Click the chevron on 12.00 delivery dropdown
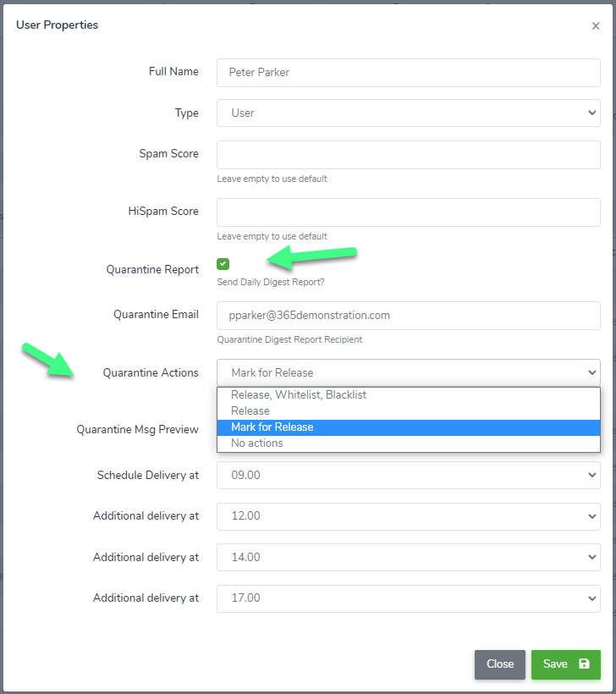The width and height of the screenshot is (616, 694). tap(591, 516)
